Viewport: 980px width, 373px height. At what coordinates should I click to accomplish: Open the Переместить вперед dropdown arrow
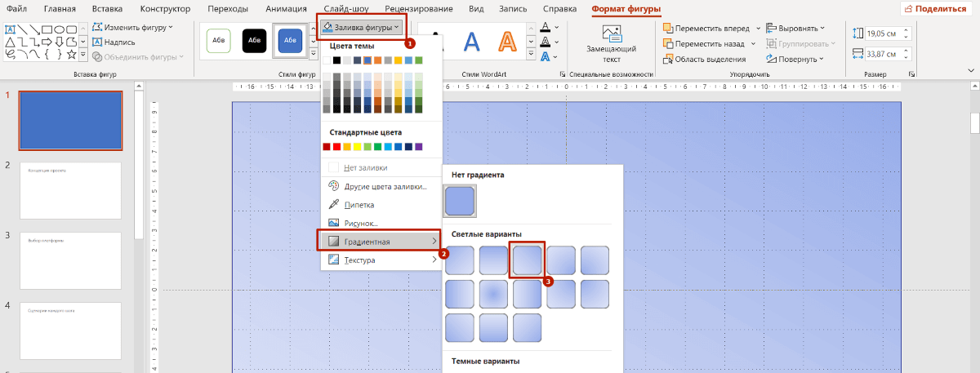tap(758, 28)
